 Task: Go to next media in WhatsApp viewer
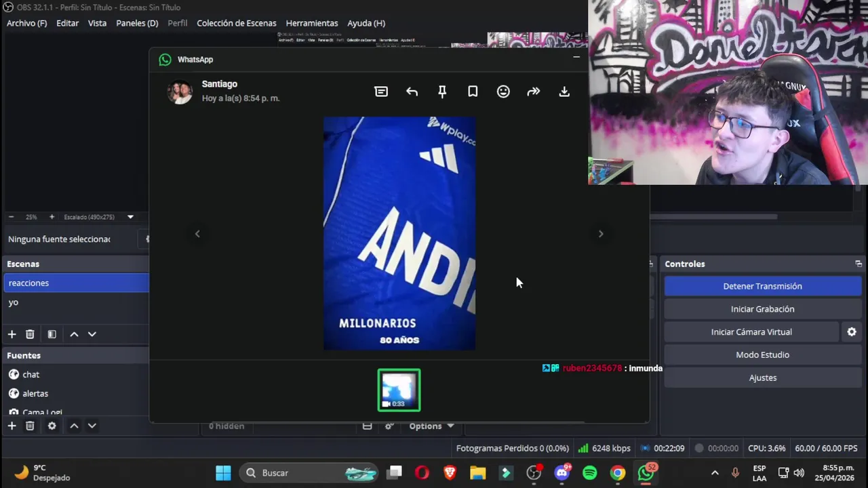[601, 234]
